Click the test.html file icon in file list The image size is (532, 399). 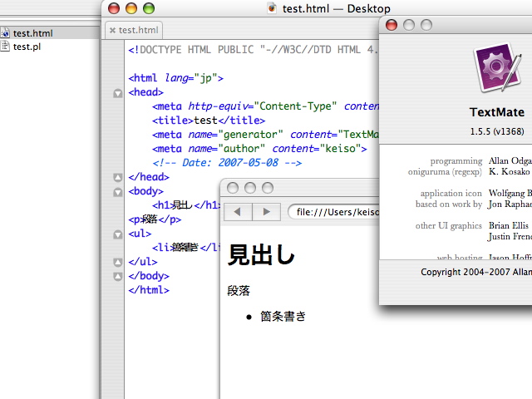point(5,33)
